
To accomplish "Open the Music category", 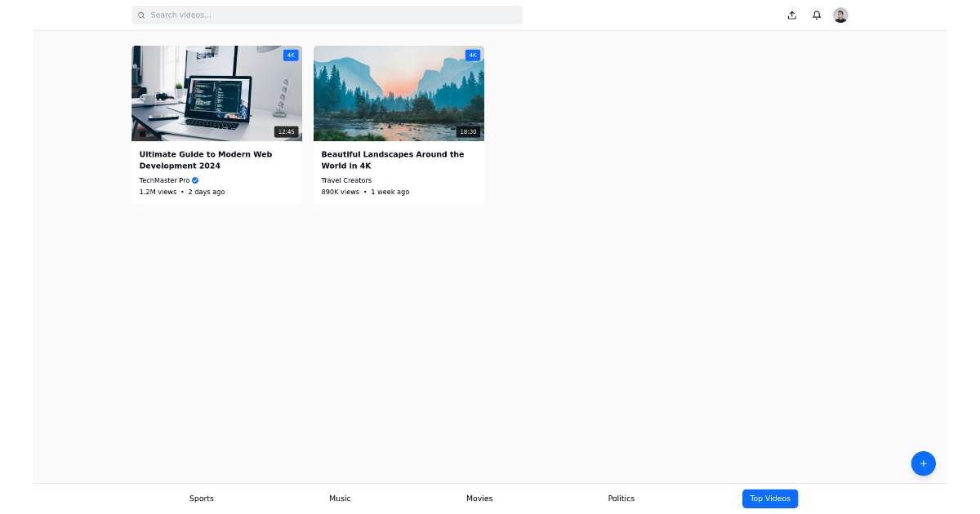I will coord(340,498).
